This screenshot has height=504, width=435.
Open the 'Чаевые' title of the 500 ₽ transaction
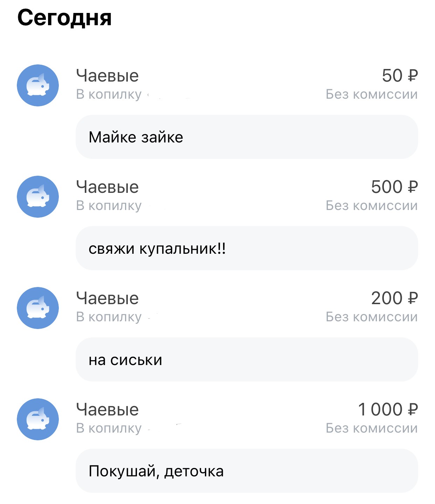tap(108, 187)
